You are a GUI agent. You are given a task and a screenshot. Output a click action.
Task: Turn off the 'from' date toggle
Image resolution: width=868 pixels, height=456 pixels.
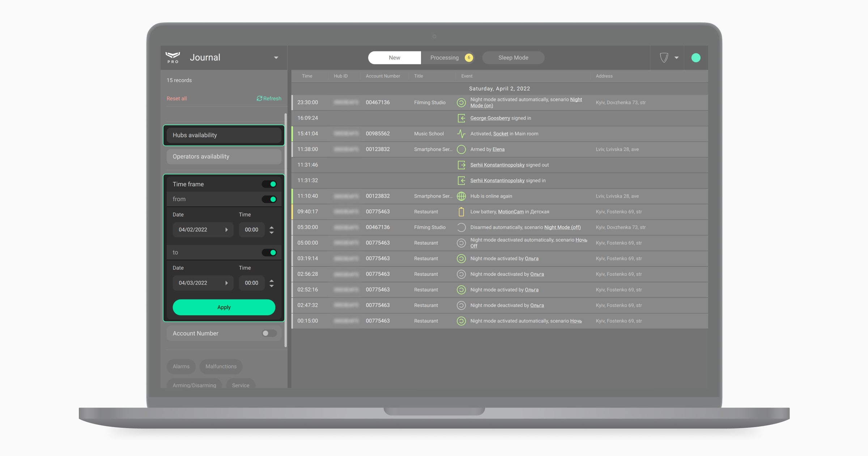(269, 199)
